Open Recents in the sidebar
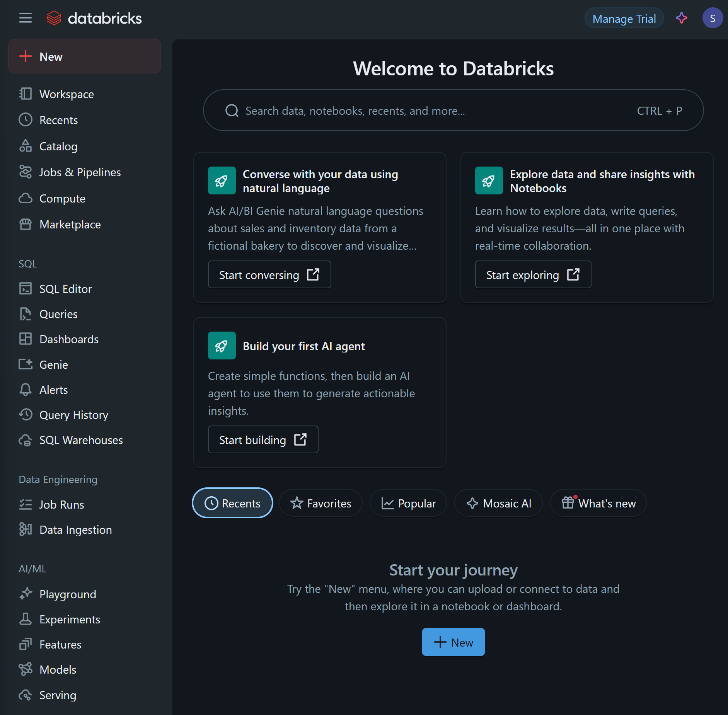Screen dimensions: 728x715 (x=85, y=120)
